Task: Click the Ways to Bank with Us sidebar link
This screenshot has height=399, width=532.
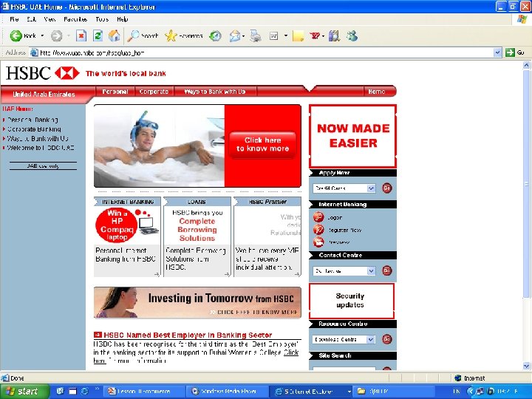Action: pos(38,138)
